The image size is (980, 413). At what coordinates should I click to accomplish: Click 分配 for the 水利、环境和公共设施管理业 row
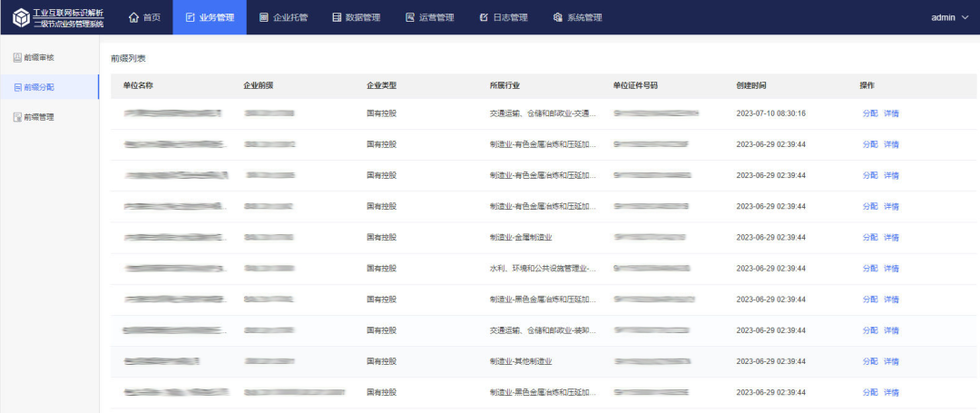870,269
